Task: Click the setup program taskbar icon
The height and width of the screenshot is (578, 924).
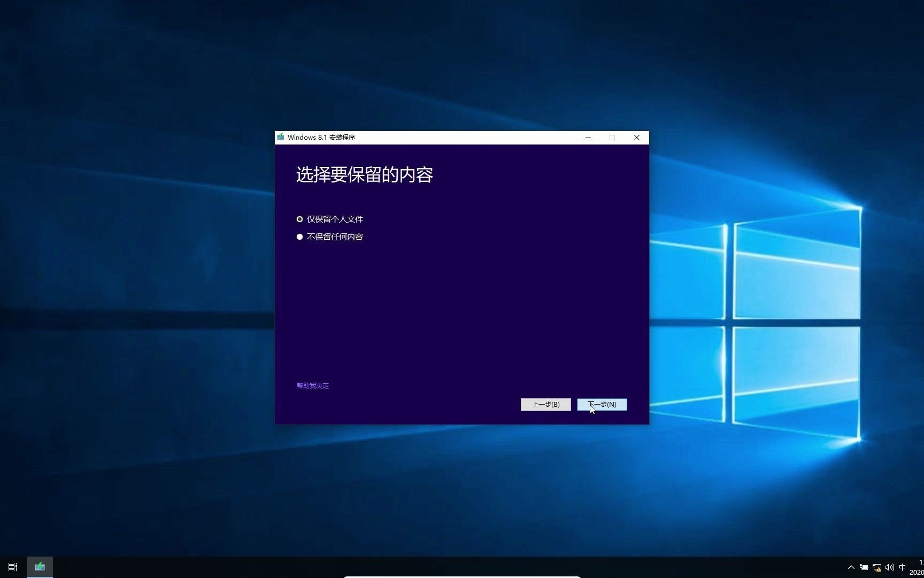Action: click(x=40, y=567)
